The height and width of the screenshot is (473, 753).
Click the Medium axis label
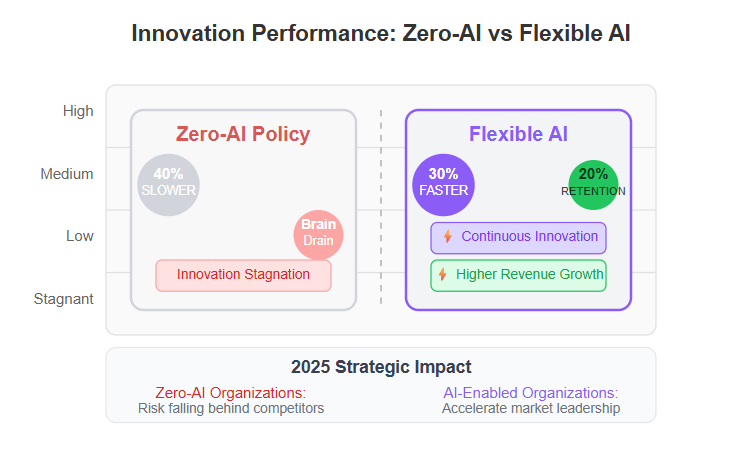tap(67, 174)
